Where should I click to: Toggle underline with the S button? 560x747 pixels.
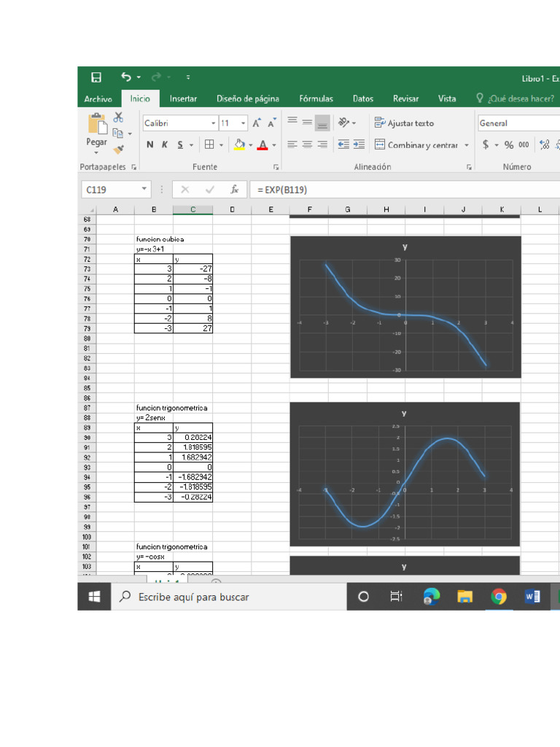[x=180, y=144]
